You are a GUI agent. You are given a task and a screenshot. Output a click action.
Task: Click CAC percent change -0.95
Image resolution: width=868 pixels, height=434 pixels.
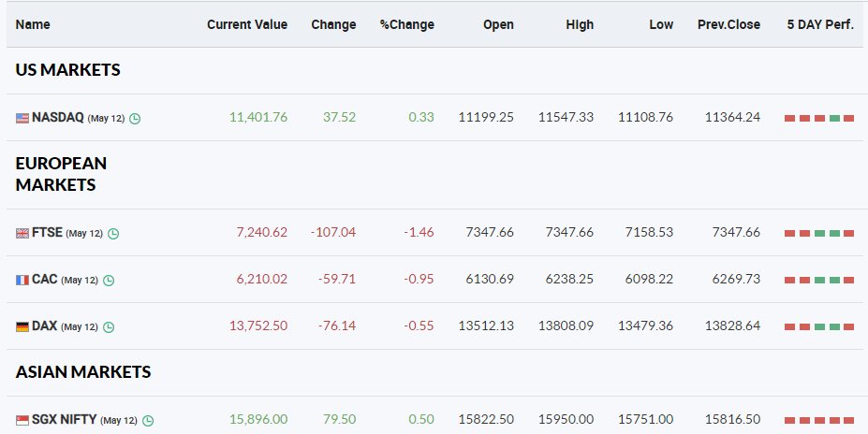tap(419, 279)
